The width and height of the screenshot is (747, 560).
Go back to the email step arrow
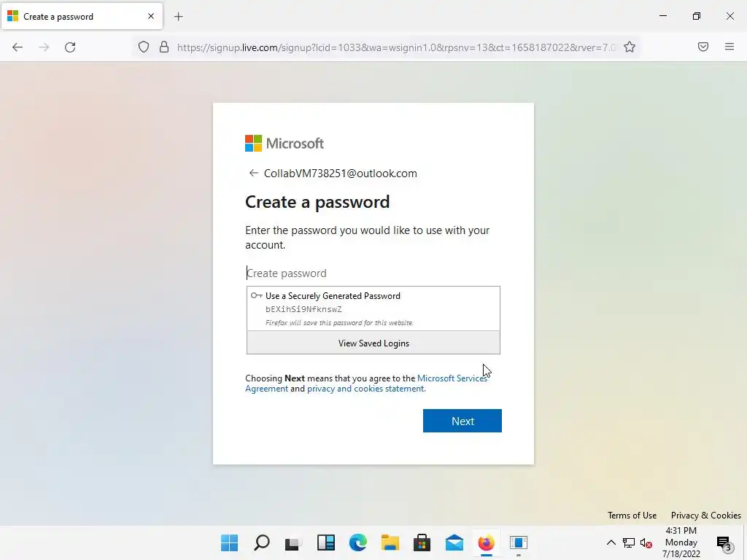[253, 173]
